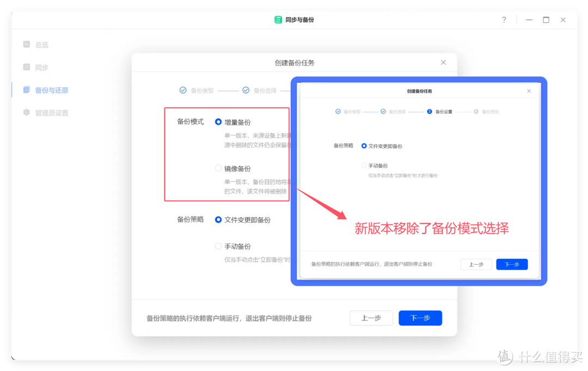Click the 总览 overview sidebar icon
Screen dimensions: 588x371
27,45
